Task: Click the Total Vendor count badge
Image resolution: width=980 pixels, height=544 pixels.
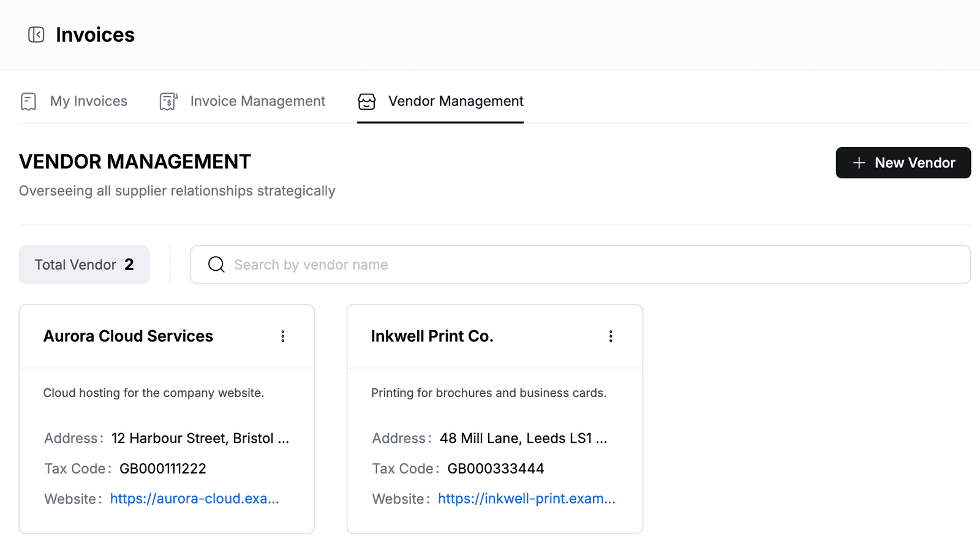Action: click(x=85, y=265)
